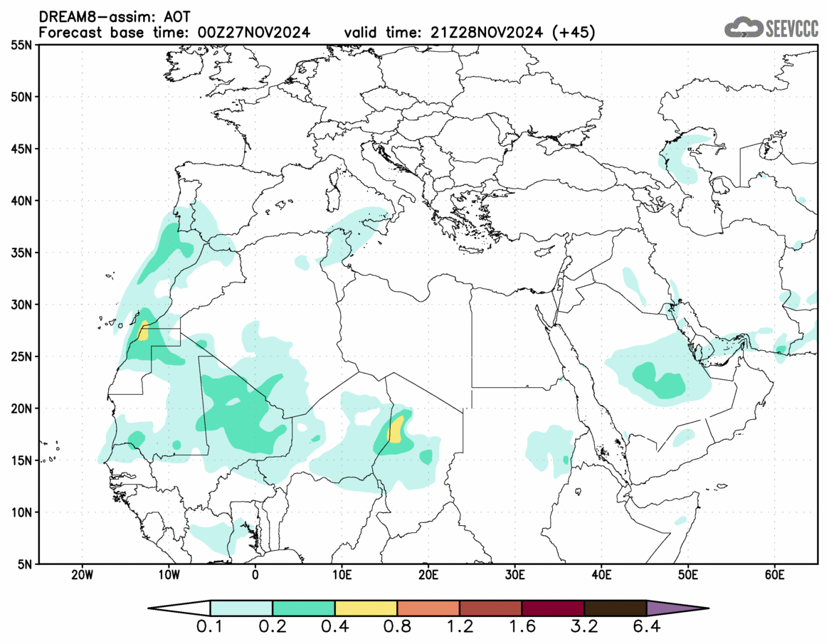The height and width of the screenshot is (644, 829).
Task: Click the '45N' latitude label
Action: (21, 149)
